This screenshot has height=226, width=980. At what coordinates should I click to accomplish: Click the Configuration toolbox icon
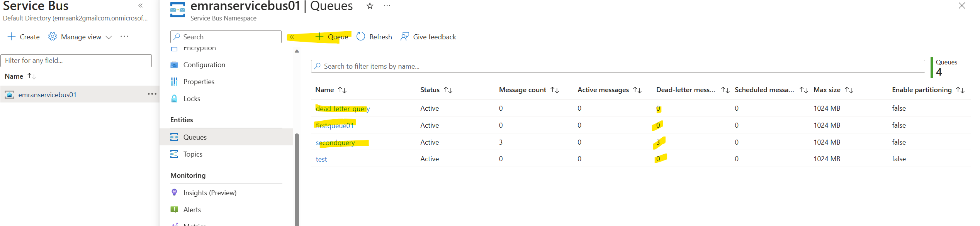tap(174, 65)
